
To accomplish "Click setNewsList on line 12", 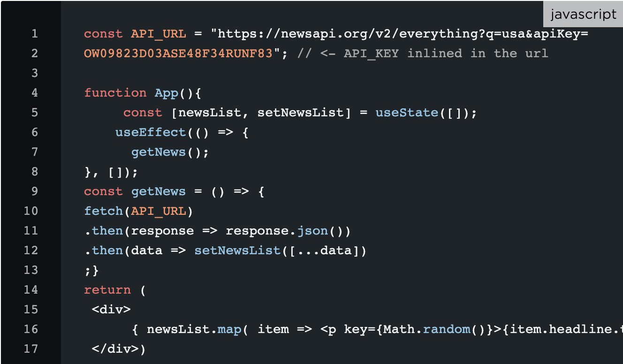I will click(x=237, y=250).
